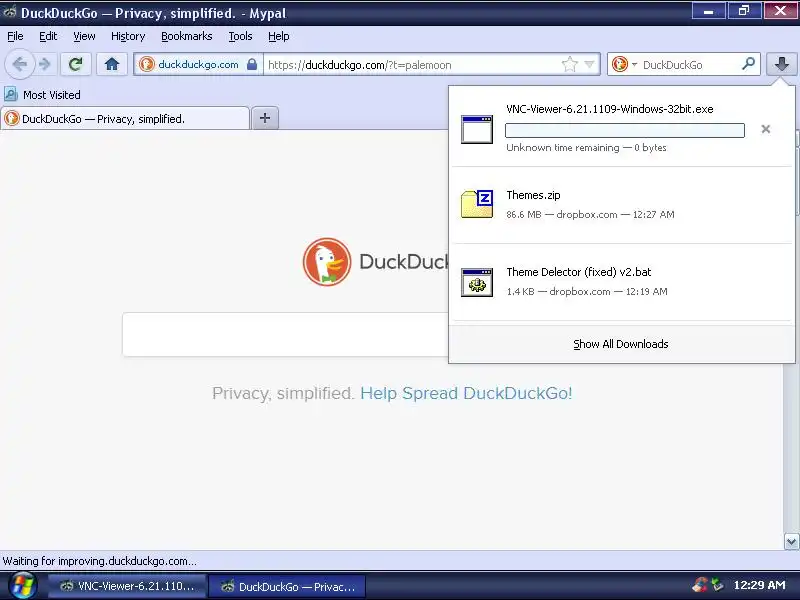Click the VNC-Viewer download progress bar
The image size is (800, 600).
624,131
